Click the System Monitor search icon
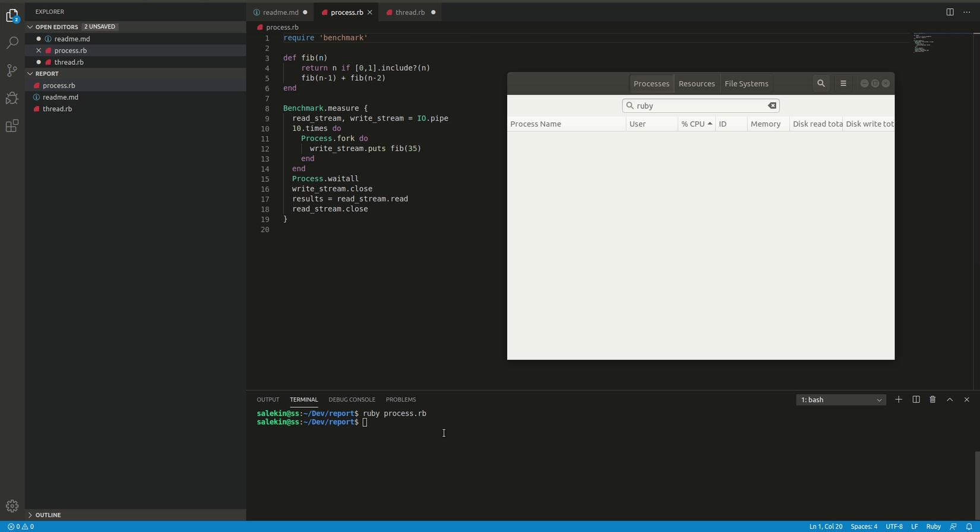The image size is (980, 532). [x=821, y=84]
